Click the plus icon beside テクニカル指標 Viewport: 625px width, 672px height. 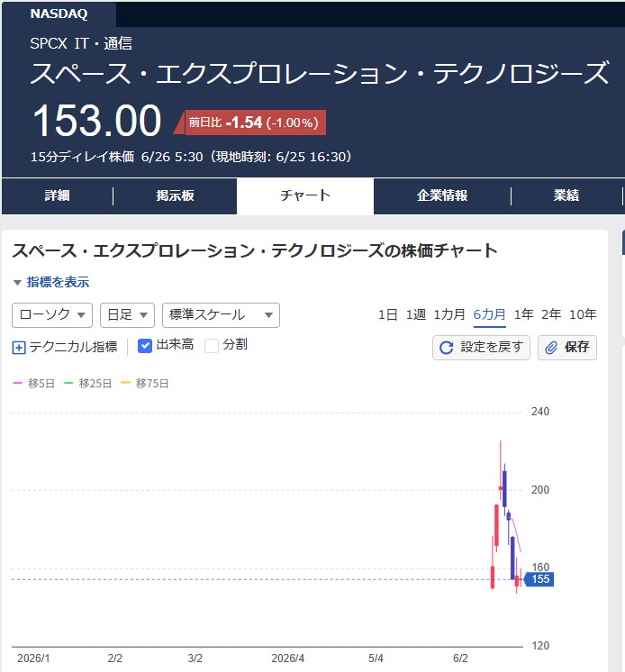(x=19, y=348)
